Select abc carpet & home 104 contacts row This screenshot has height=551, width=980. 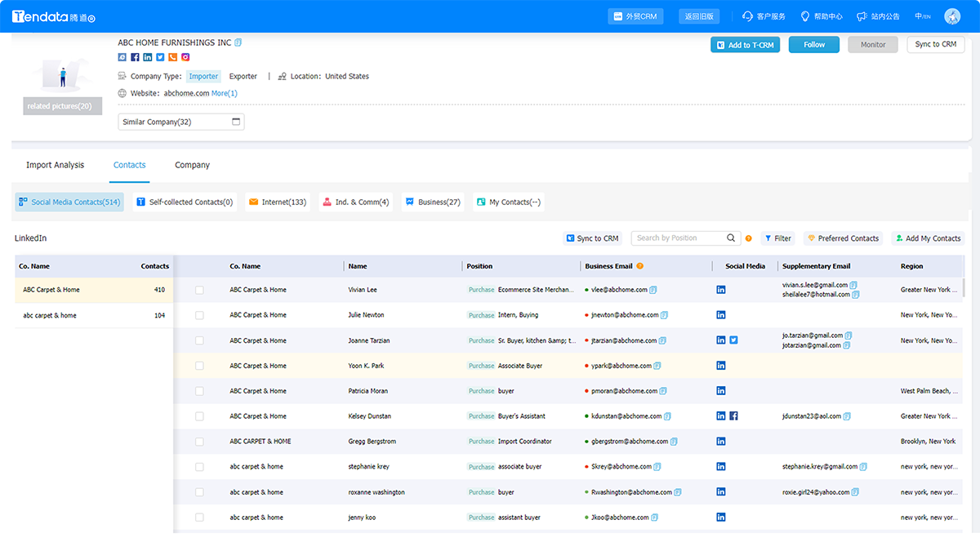(x=94, y=315)
